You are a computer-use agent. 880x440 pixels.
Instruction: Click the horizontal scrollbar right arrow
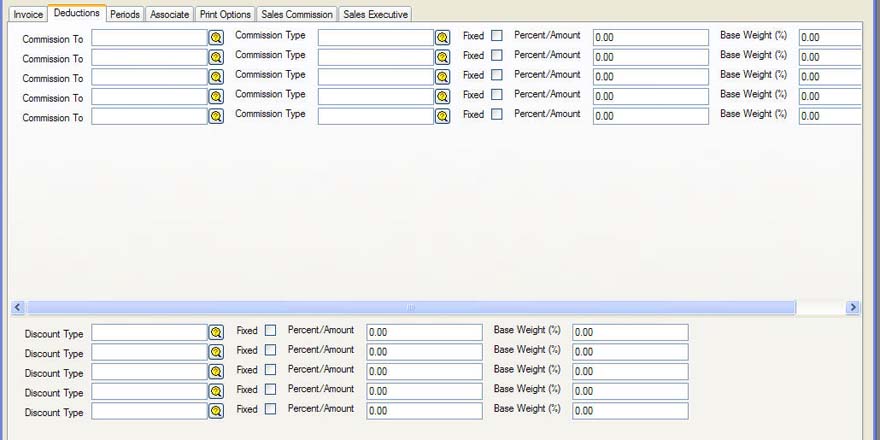852,308
